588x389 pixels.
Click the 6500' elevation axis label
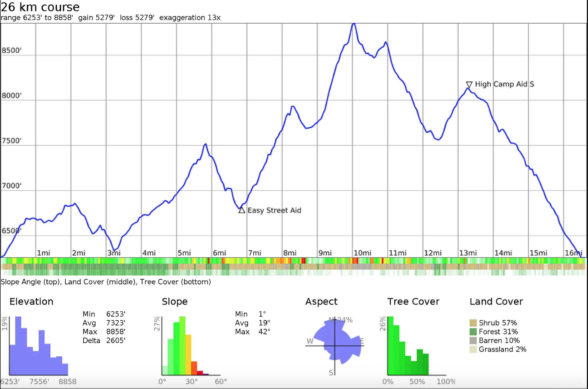tap(12, 231)
